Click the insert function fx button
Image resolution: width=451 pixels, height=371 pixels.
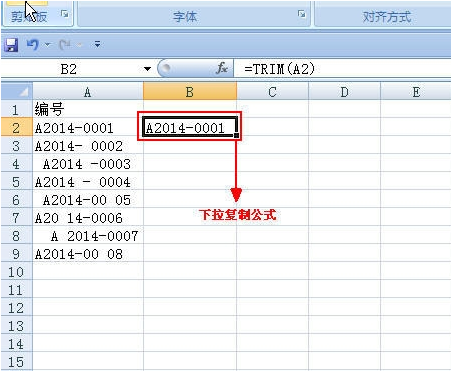coord(222,69)
